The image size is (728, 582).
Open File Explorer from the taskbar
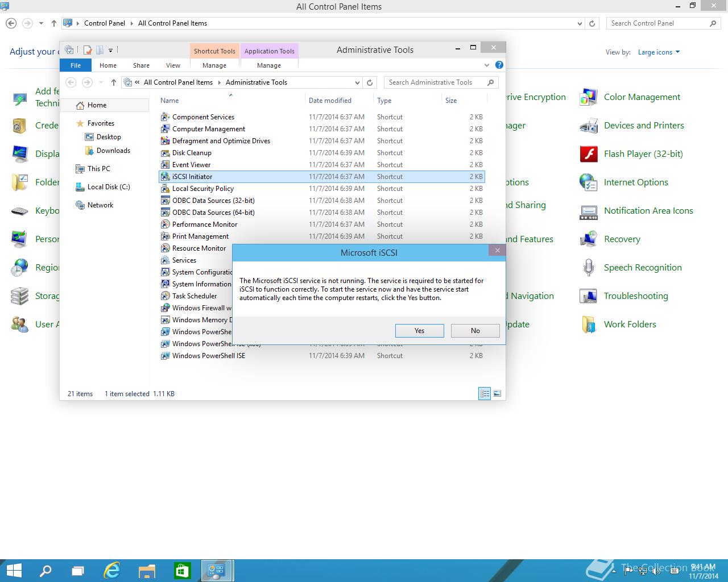pos(147,571)
